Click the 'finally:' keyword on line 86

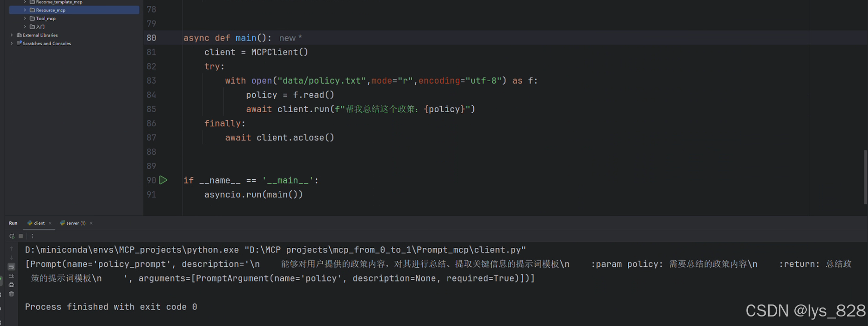pyautogui.click(x=225, y=123)
